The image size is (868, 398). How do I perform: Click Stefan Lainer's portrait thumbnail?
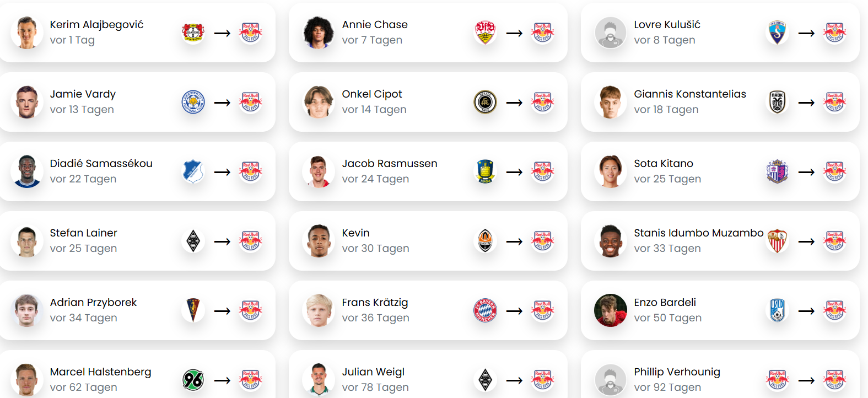click(x=27, y=241)
